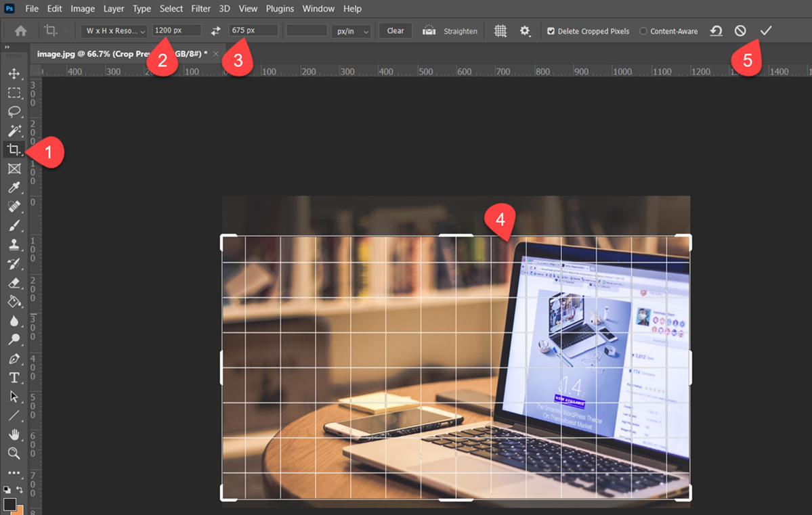Select the Zoom tool in the toolbar

click(14, 453)
